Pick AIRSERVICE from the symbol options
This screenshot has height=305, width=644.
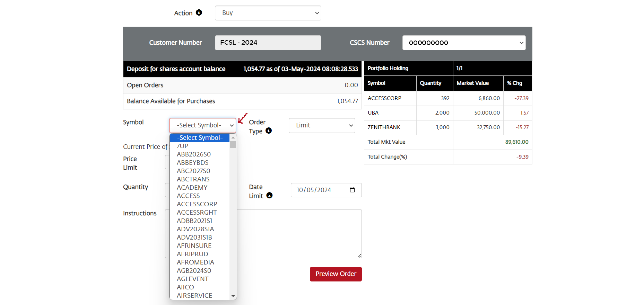click(x=194, y=296)
